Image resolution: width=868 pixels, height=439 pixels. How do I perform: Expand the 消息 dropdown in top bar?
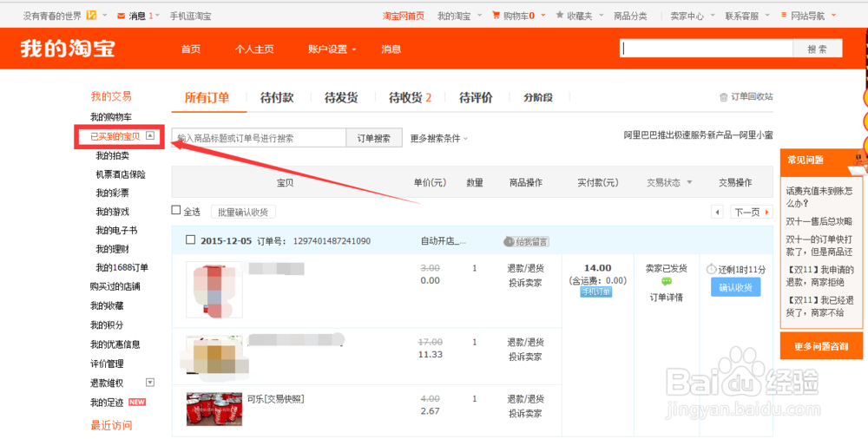click(x=144, y=16)
